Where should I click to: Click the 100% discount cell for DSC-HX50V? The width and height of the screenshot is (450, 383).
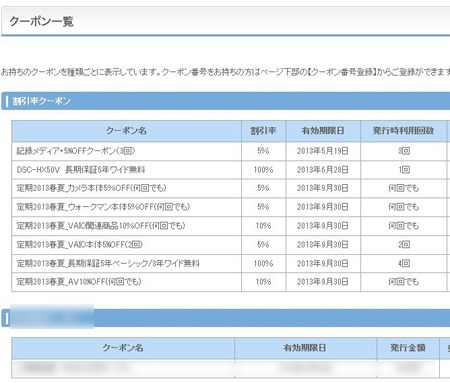(x=263, y=170)
